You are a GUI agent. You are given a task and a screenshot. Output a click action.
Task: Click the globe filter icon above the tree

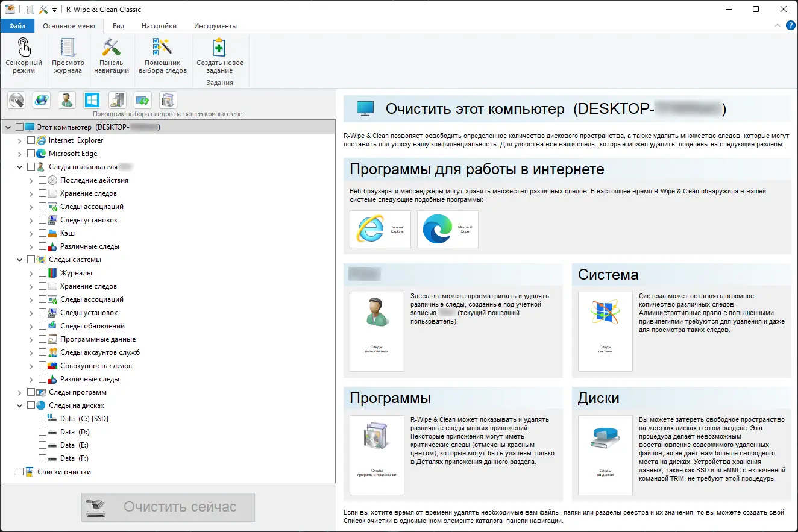(x=41, y=100)
